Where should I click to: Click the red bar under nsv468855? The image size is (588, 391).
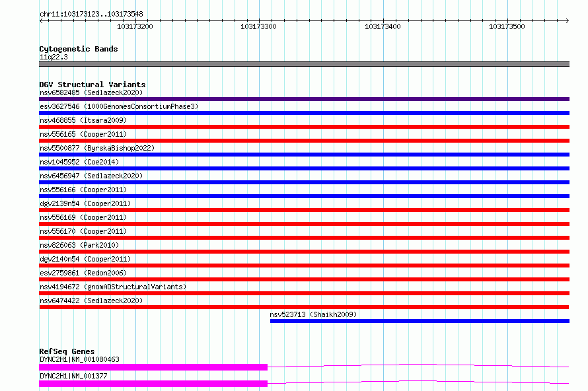[x=304, y=127]
